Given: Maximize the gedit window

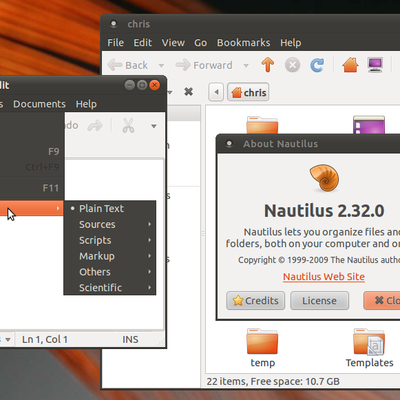Looking at the screenshot, I should (x=142, y=85).
